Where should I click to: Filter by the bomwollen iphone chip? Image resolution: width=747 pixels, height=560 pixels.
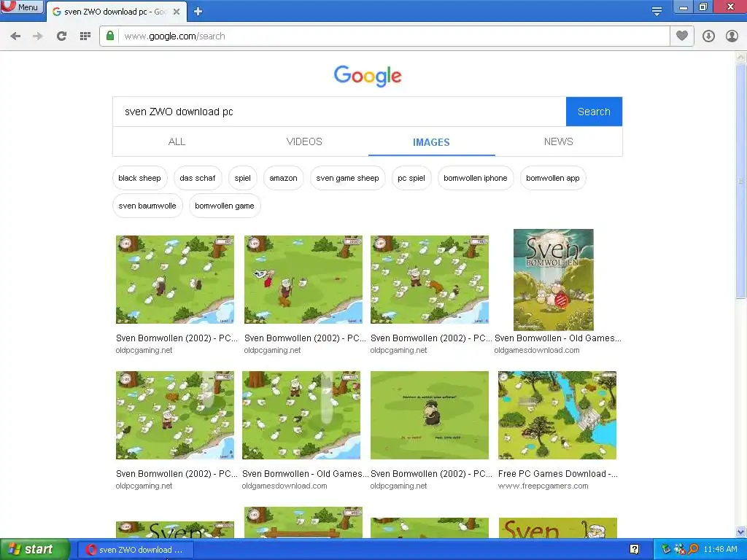point(476,178)
